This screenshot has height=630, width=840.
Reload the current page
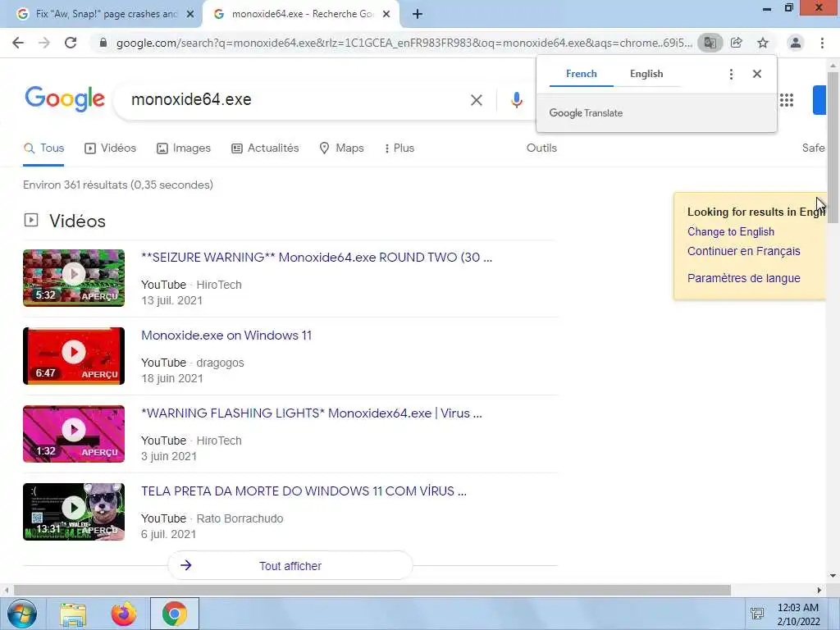[x=71, y=43]
